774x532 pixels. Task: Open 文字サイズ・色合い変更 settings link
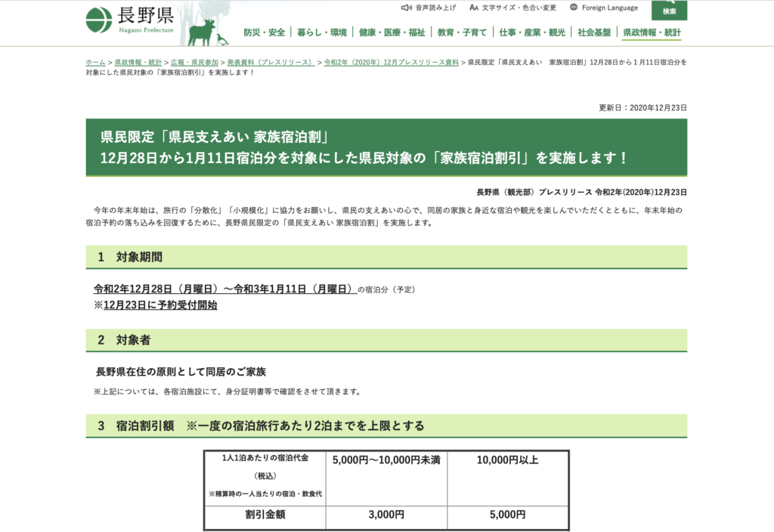point(519,8)
